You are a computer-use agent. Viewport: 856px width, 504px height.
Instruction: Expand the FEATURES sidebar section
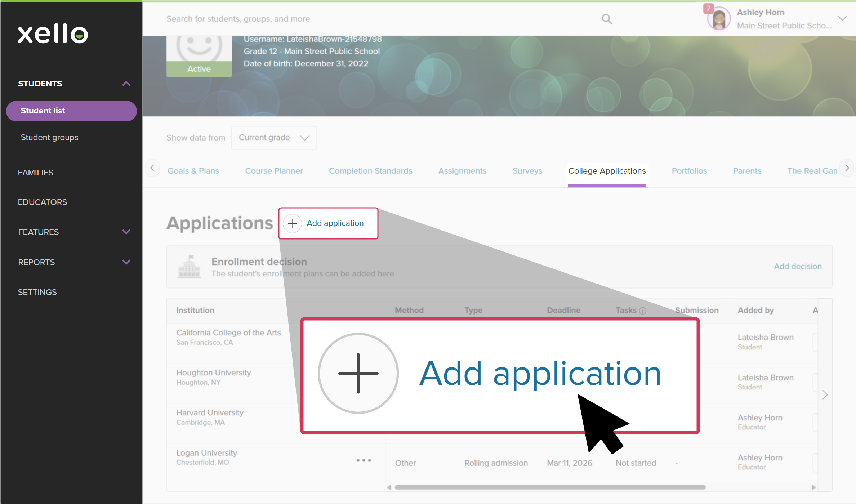126,232
